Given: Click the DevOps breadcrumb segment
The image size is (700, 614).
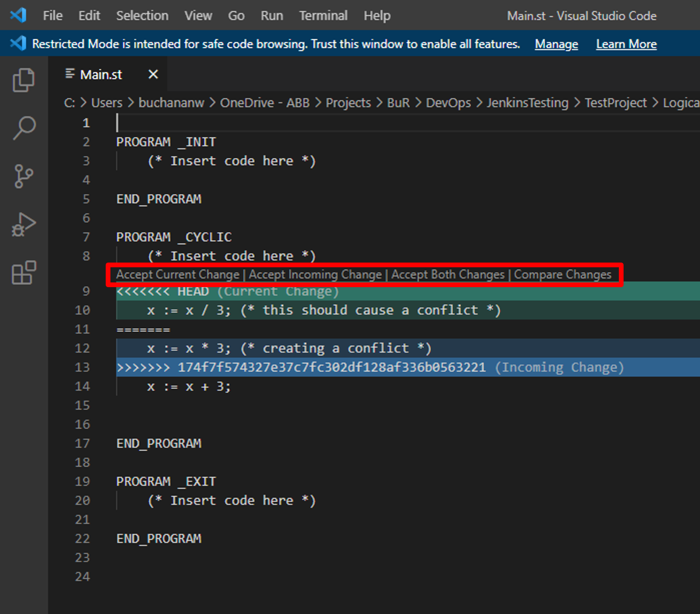Looking at the screenshot, I should pos(448,103).
